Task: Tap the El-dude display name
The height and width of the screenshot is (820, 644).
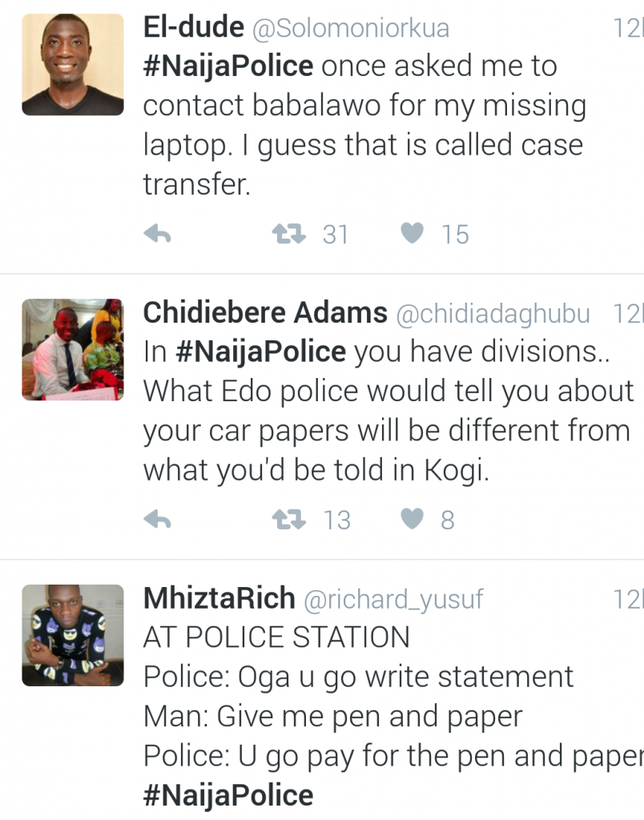Action: 193,28
